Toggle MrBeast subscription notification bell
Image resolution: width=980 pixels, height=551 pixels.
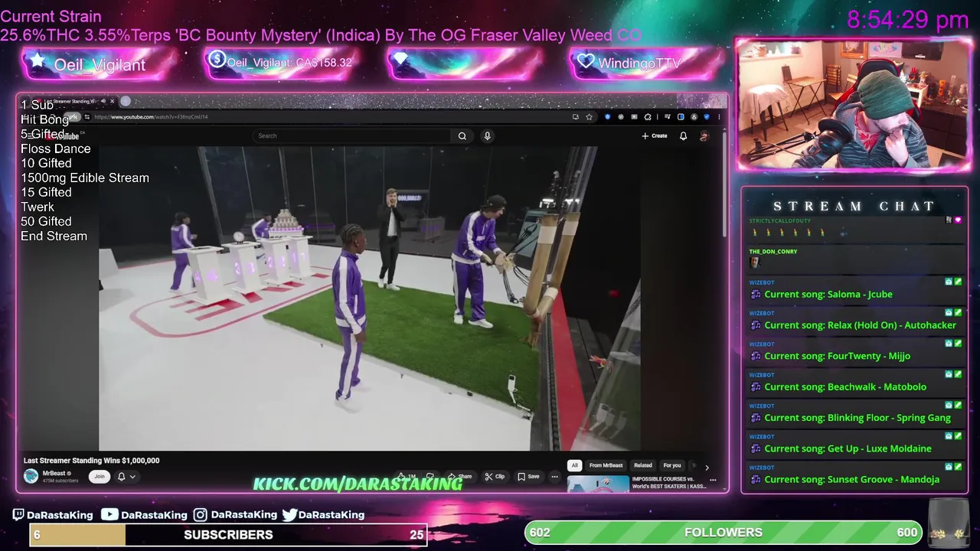coord(121,477)
